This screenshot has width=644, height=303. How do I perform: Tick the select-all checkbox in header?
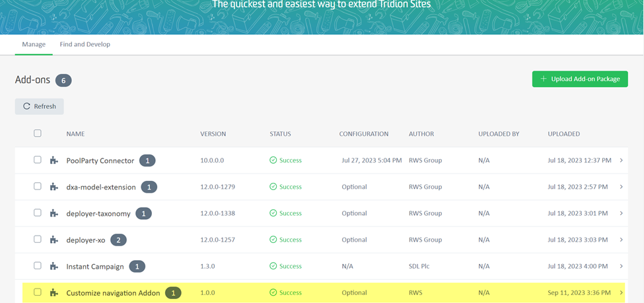coord(38,133)
